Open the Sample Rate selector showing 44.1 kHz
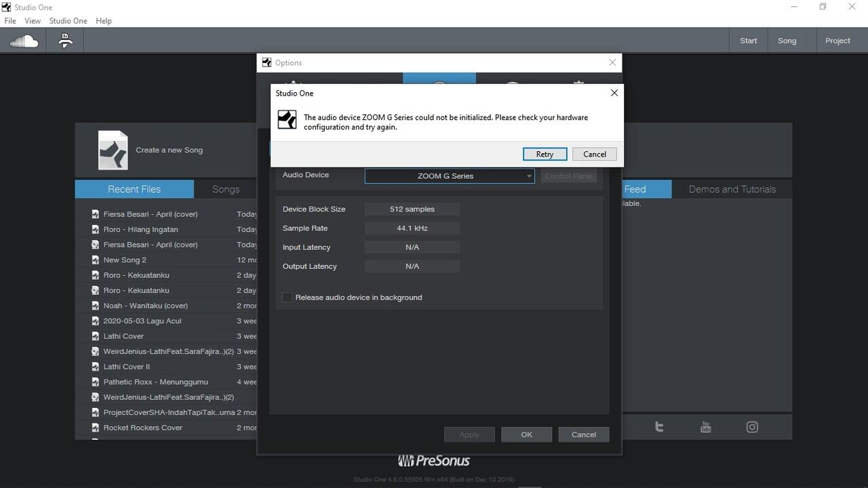868x488 pixels. click(412, 228)
